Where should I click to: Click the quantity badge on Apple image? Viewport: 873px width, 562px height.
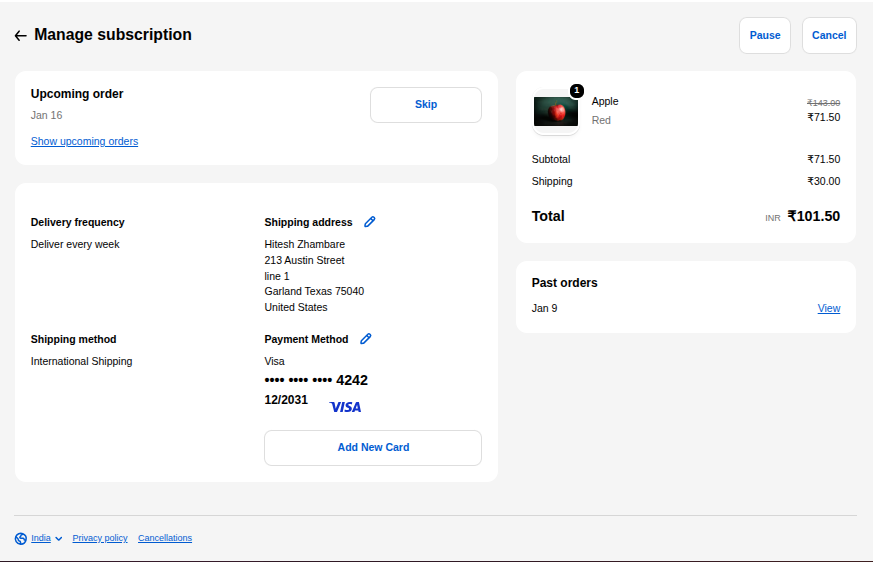(576, 91)
